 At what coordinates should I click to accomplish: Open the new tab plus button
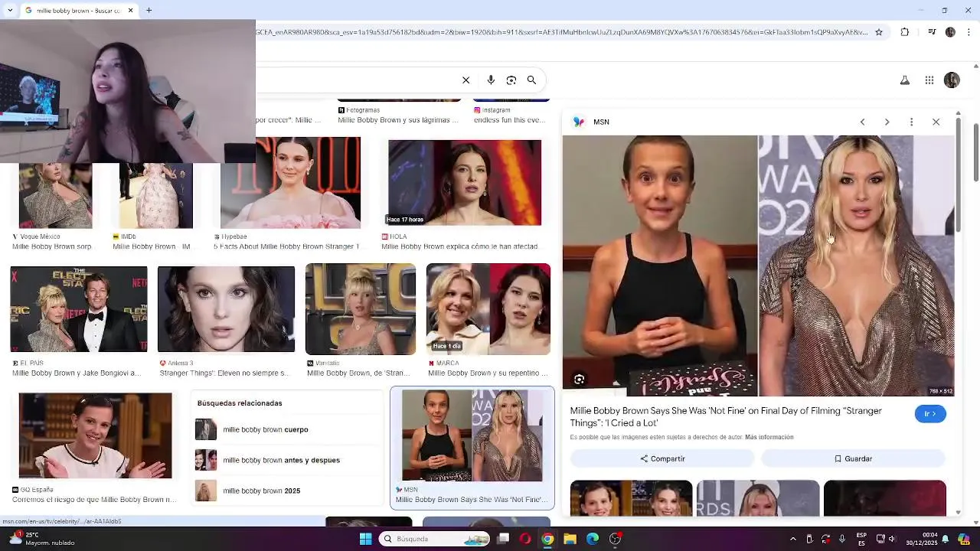coord(149,11)
